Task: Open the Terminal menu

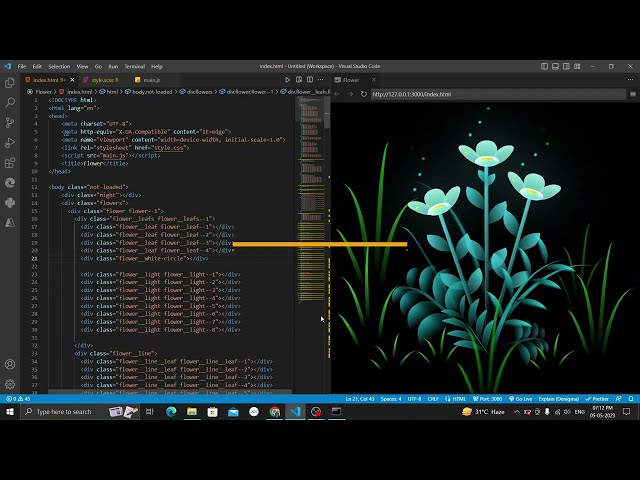Action: point(135,66)
